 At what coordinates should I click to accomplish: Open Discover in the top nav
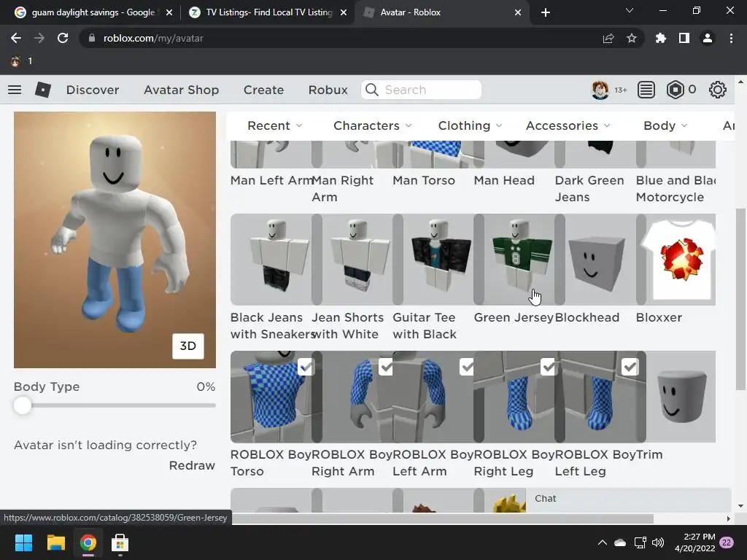93,90
